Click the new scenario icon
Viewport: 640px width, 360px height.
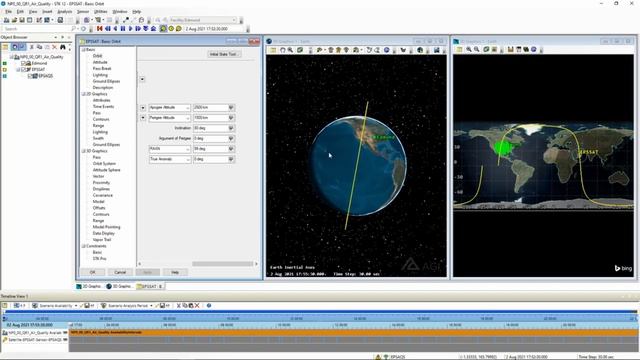click(x=7, y=20)
